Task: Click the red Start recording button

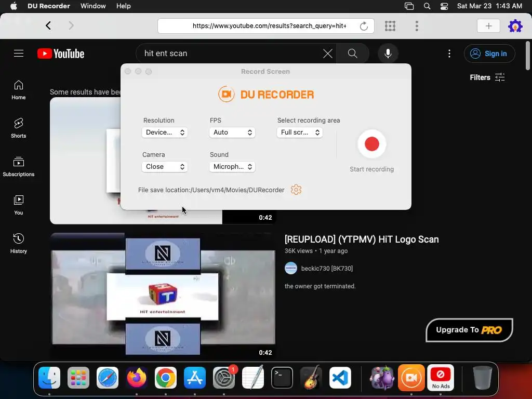Action: click(371, 144)
